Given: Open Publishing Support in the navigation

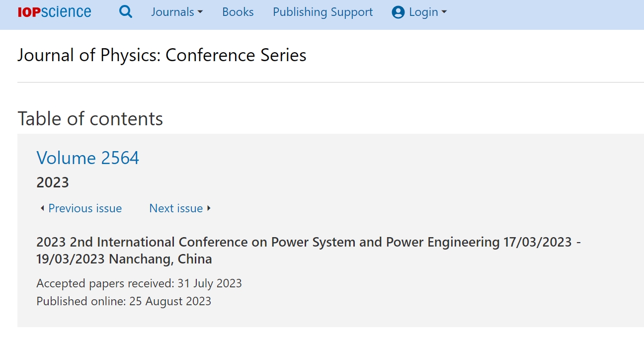Looking at the screenshot, I should pos(322,12).
